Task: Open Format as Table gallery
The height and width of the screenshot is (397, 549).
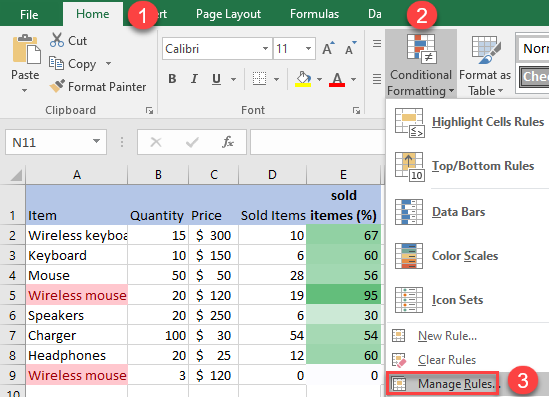Action: [485, 64]
